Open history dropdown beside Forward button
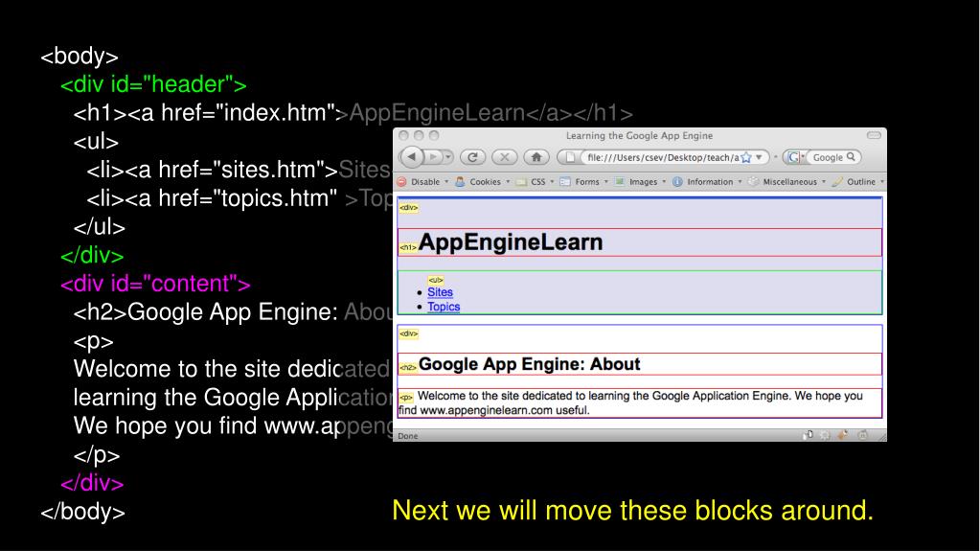Screen dimensions: 980x551 coord(448,157)
